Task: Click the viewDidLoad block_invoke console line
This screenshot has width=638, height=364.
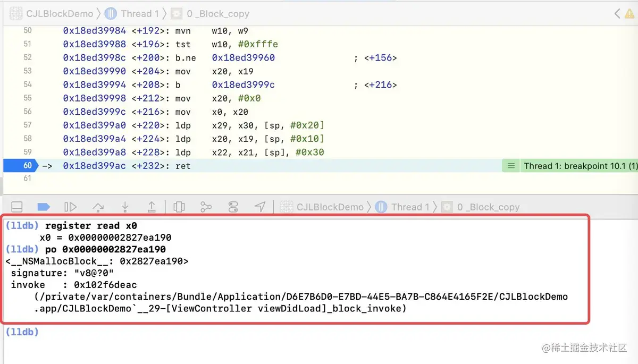Action: (x=220, y=309)
